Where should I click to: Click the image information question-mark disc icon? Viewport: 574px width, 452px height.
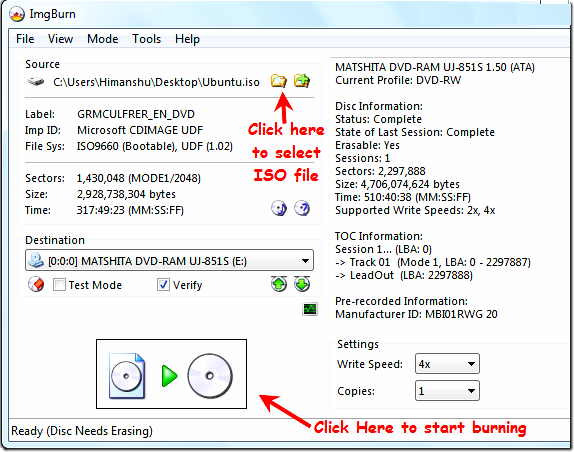pos(302,209)
